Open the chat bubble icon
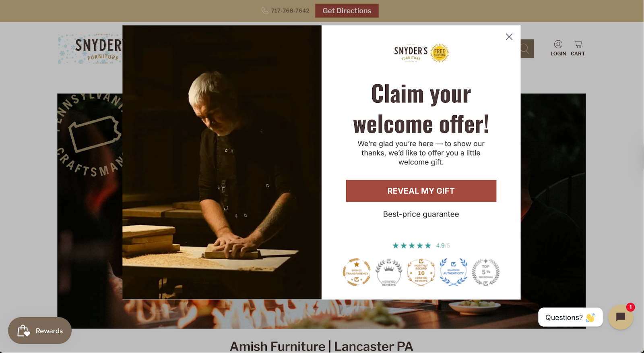 coord(621,317)
